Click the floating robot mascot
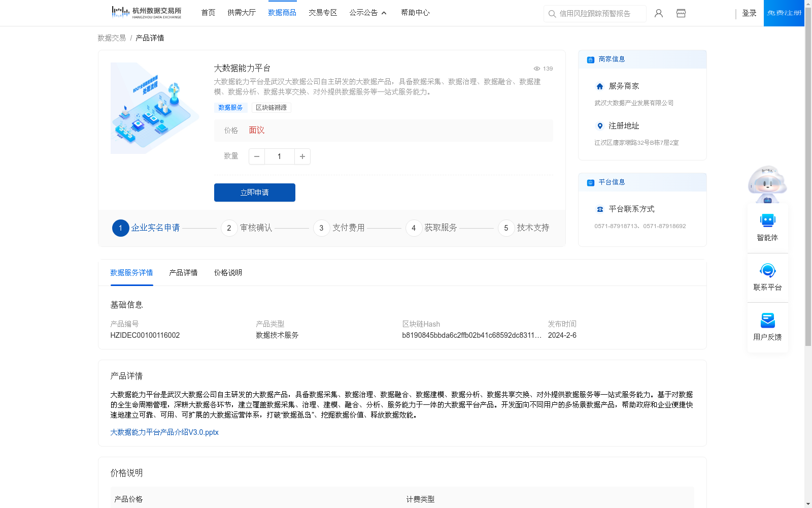Image resolution: width=812 pixels, height=508 pixels. (767, 184)
